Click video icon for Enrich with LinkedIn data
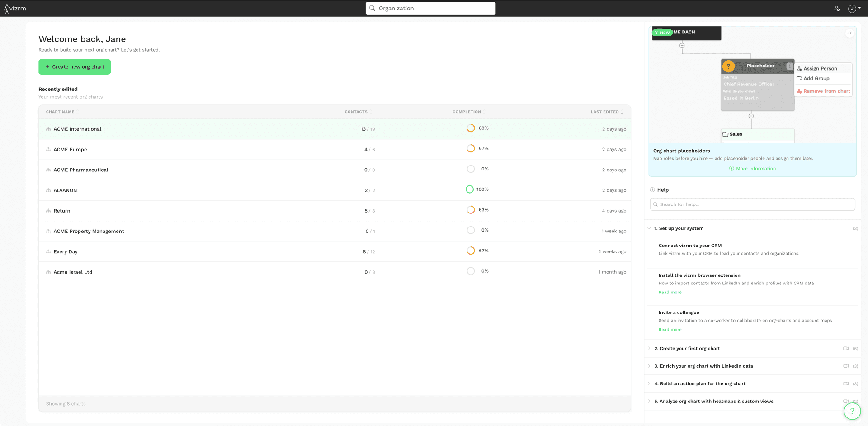Viewport: 868px width, 426px height. point(846,366)
